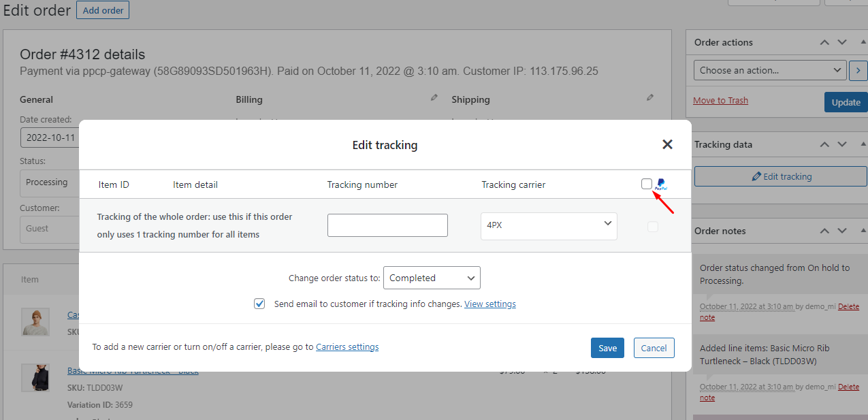Viewport: 868px width, 420px height.
Task: Open Change order status Completed dropdown
Action: pyautogui.click(x=432, y=278)
